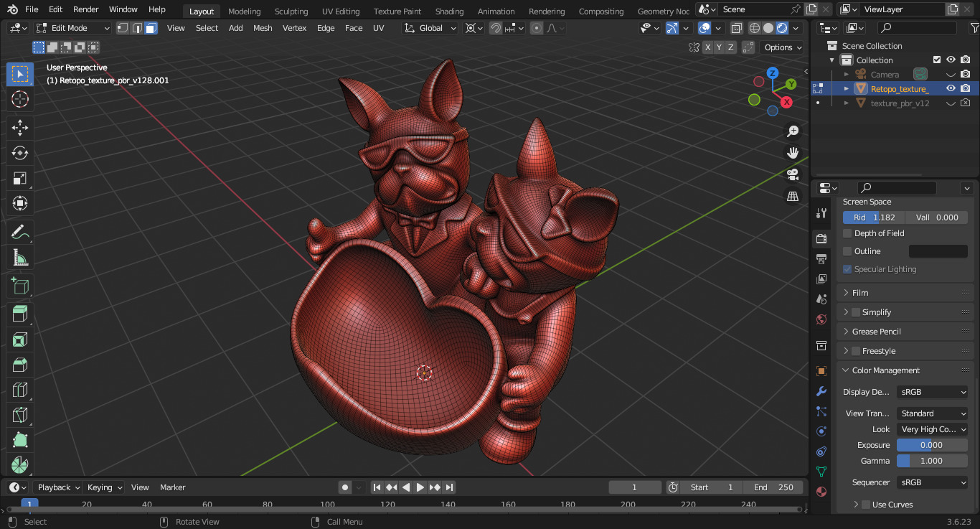Click the Play animation button
This screenshot has height=529, width=980.
(420, 487)
